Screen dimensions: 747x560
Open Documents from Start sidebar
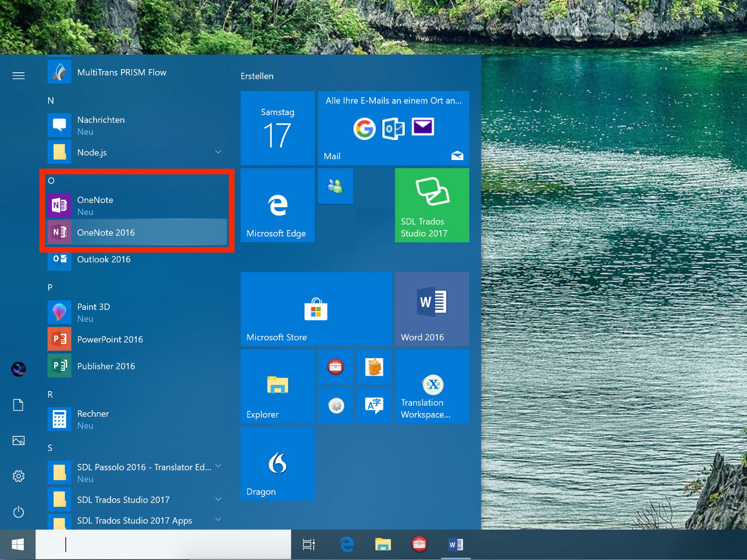[19, 405]
